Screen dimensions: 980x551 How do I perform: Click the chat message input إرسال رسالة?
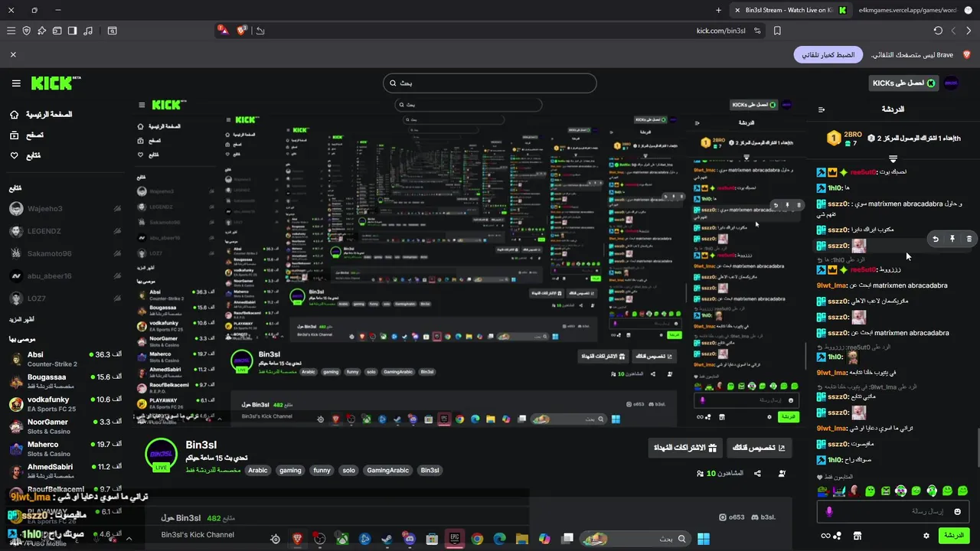point(894,511)
